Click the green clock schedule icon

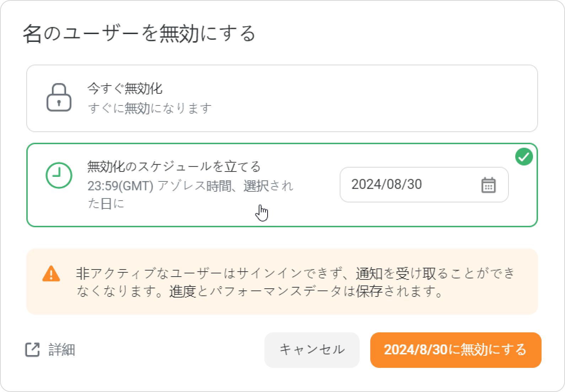click(x=59, y=175)
